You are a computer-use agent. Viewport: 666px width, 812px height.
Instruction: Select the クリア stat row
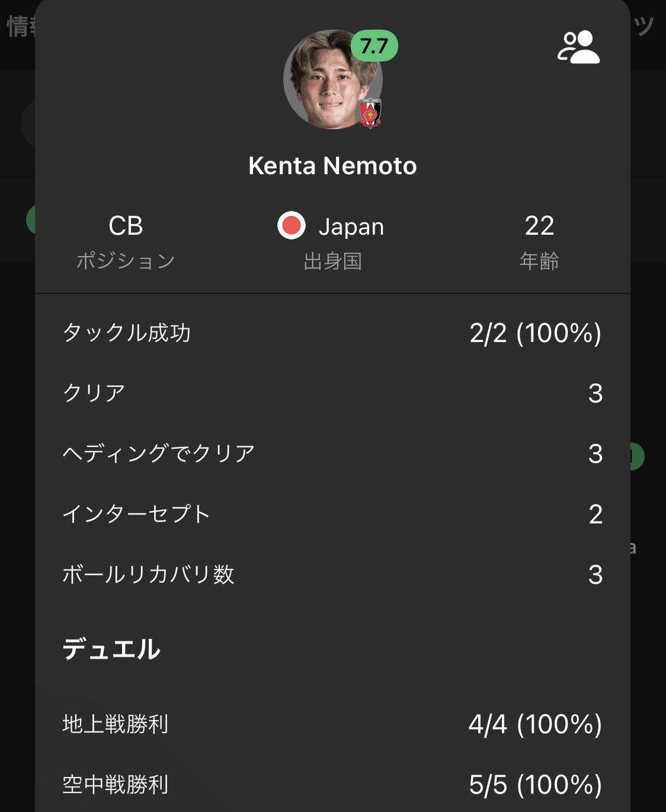(x=332, y=394)
